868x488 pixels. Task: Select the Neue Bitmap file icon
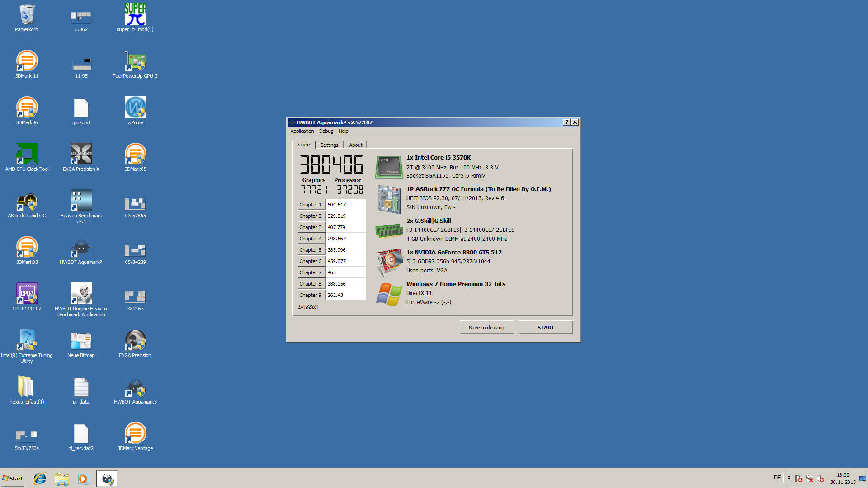pos(81,344)
